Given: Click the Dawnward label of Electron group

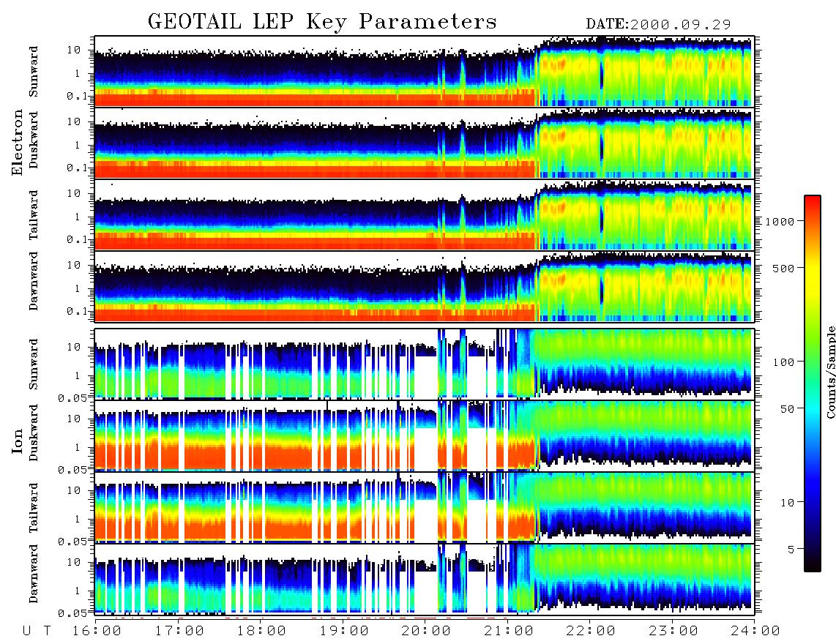Looking at the screenshot, I should 34,281.
